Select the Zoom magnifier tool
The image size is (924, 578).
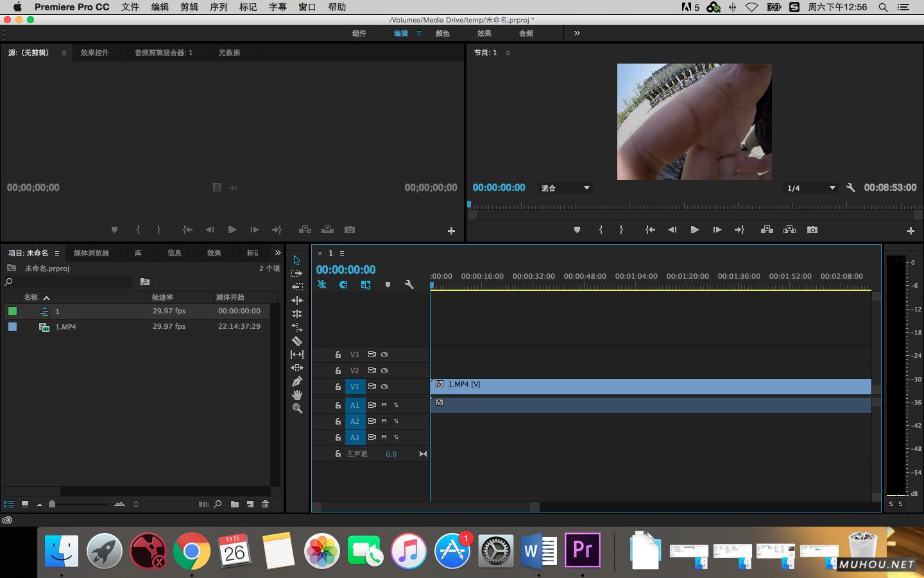click(x=297, y=408)
